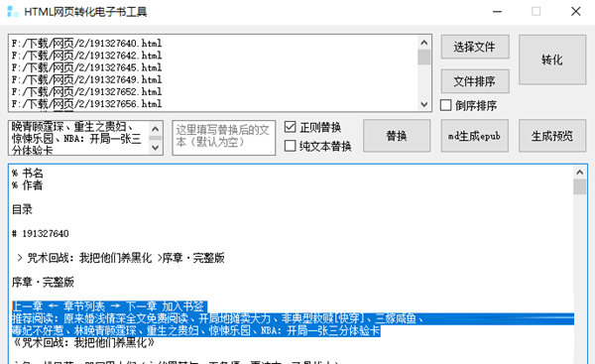Run the 替换 button
Image resolution: width=595 pixels, height=364 pixels.
click(397, 136)
